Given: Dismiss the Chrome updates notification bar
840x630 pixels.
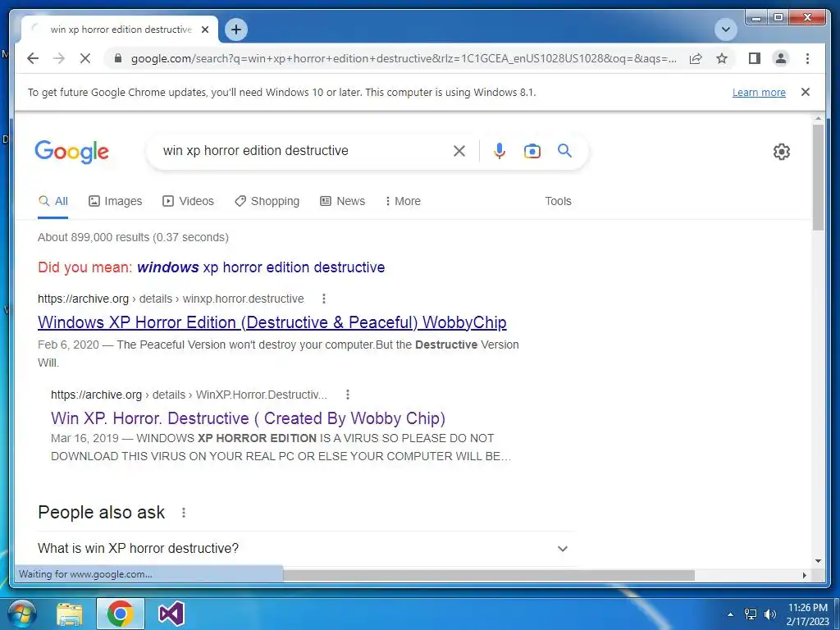Looking at the screenshot, I should point(806,92).
